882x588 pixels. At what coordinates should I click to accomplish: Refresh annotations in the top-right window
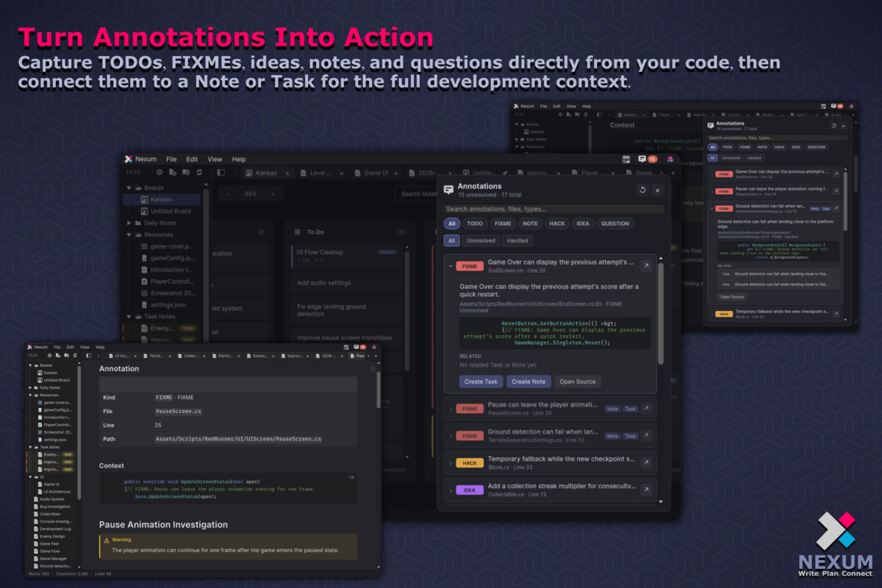click(833, 126)
